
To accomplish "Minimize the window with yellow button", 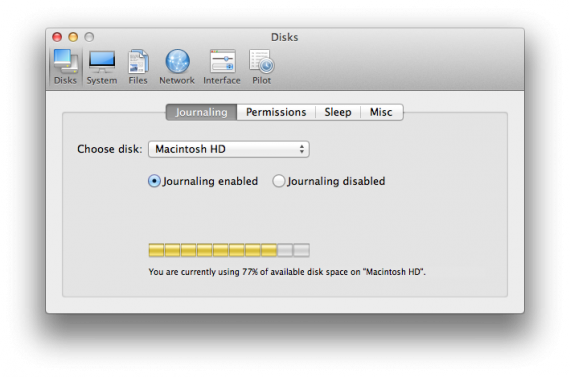I will pos(73,37).
